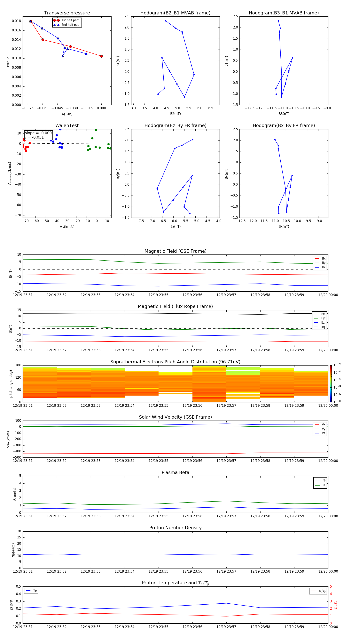Click the "Magnetic Field (Flux Rope Frame)" title
This screenshot has width=351, height=644.
pos(175,307)
